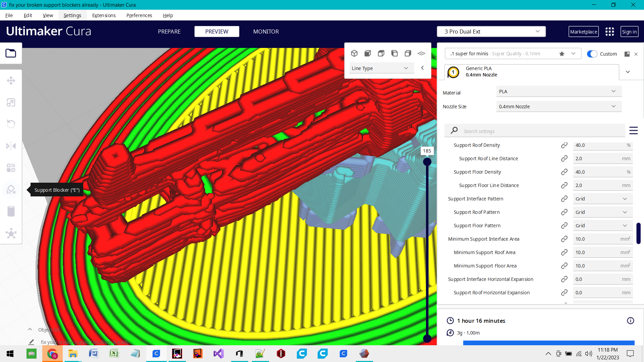Select the Mirror tool

pos(11,146)
